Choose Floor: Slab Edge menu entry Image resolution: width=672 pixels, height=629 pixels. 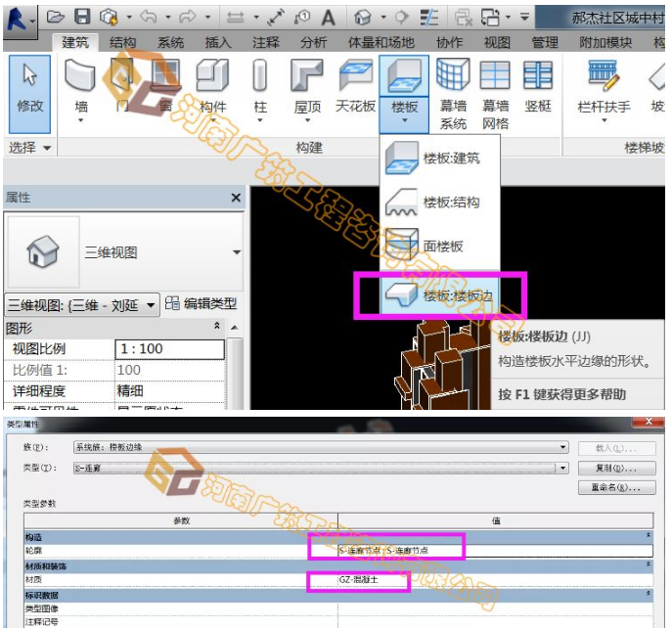click(x=440, y=294)
